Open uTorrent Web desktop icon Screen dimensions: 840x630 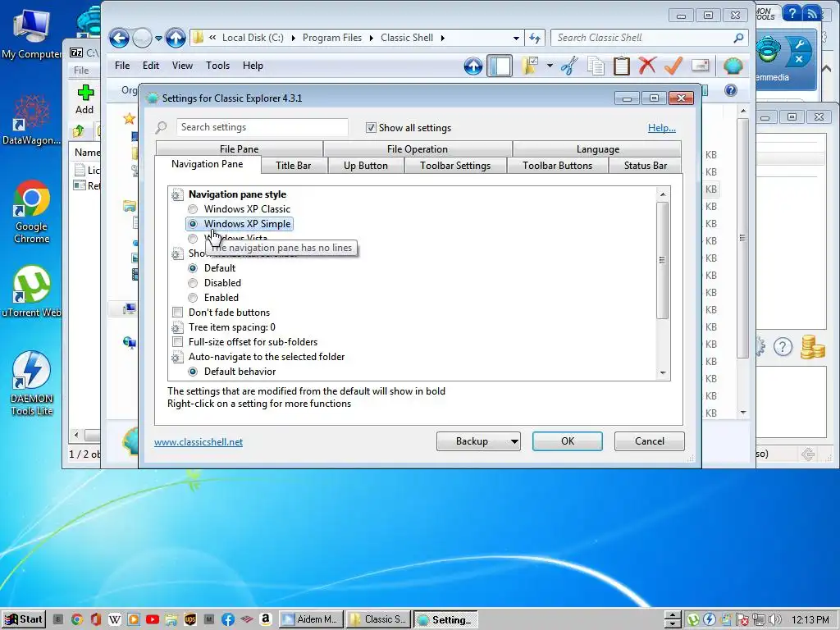tap(32, 291)
